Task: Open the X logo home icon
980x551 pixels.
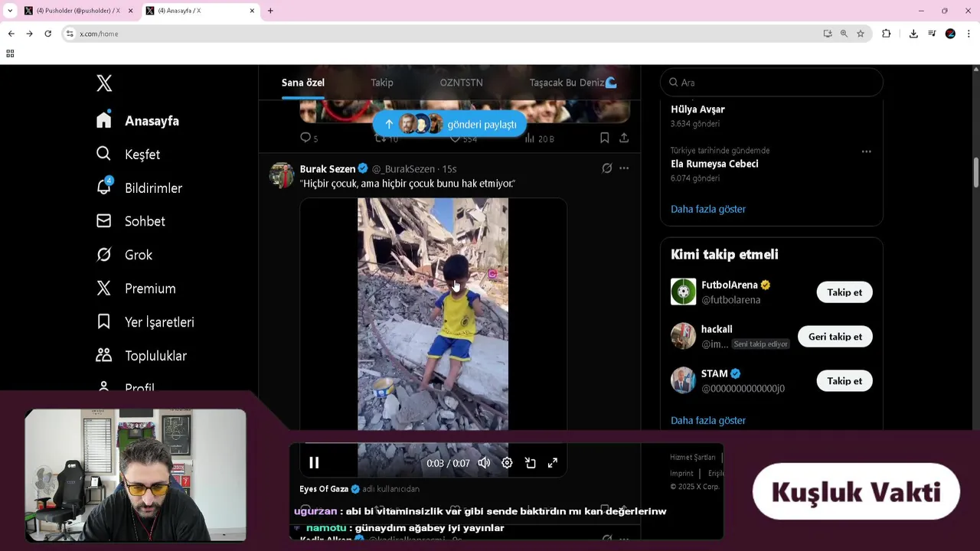Action: [x=104, y=83]
